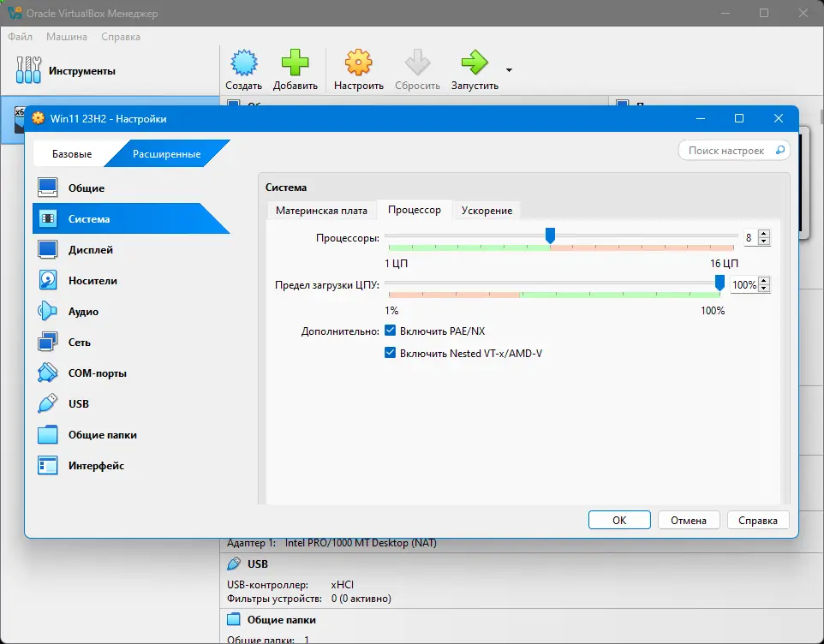Open the Носители storage category

tap(131, 281)
